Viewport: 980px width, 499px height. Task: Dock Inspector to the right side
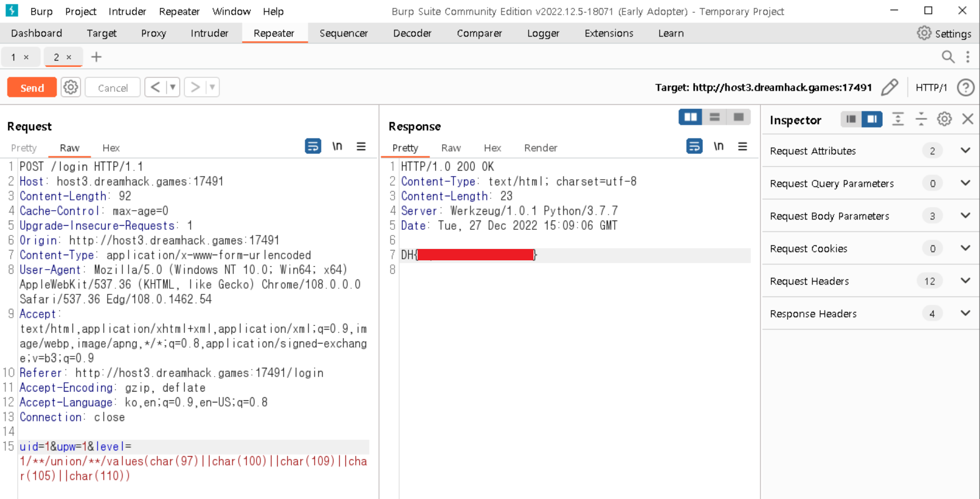coord(872,119)
